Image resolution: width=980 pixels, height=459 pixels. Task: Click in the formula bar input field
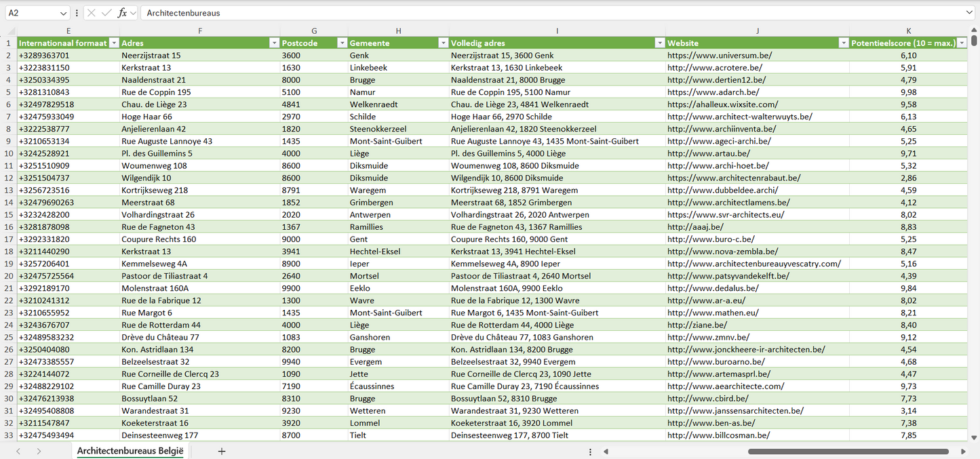543,13
